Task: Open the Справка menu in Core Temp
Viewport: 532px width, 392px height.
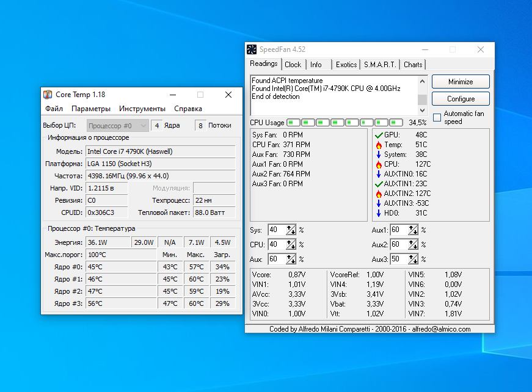Action: 188,109
